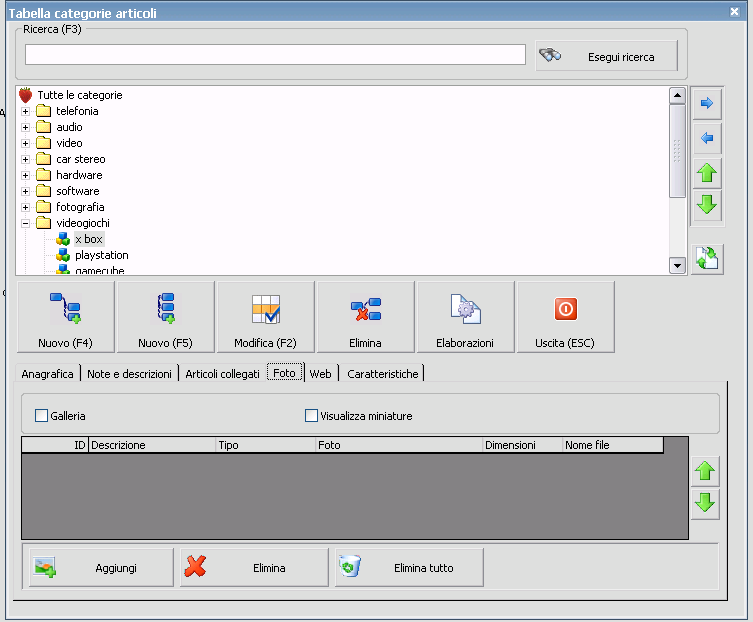This screenshot has width=753, height=622.
Task: Click the tree scrollbar up arrow
Action: coord(677,95)
